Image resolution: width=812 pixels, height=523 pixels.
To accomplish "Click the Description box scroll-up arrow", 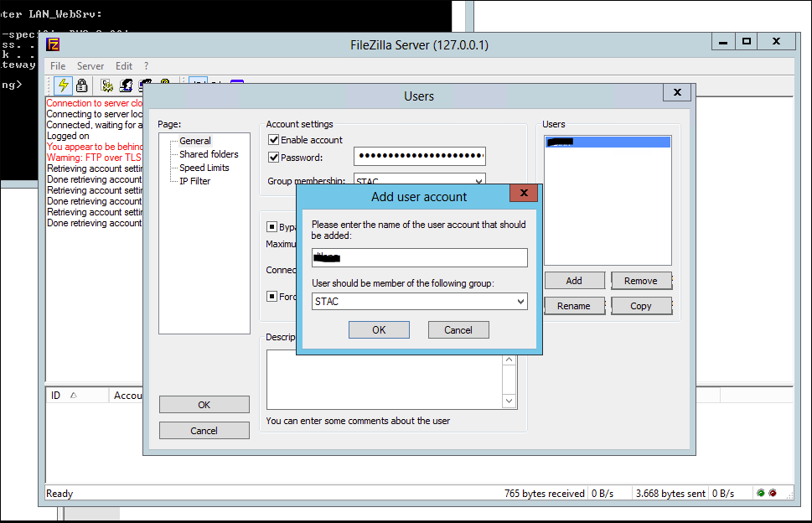I will click(x=509, y=360).
